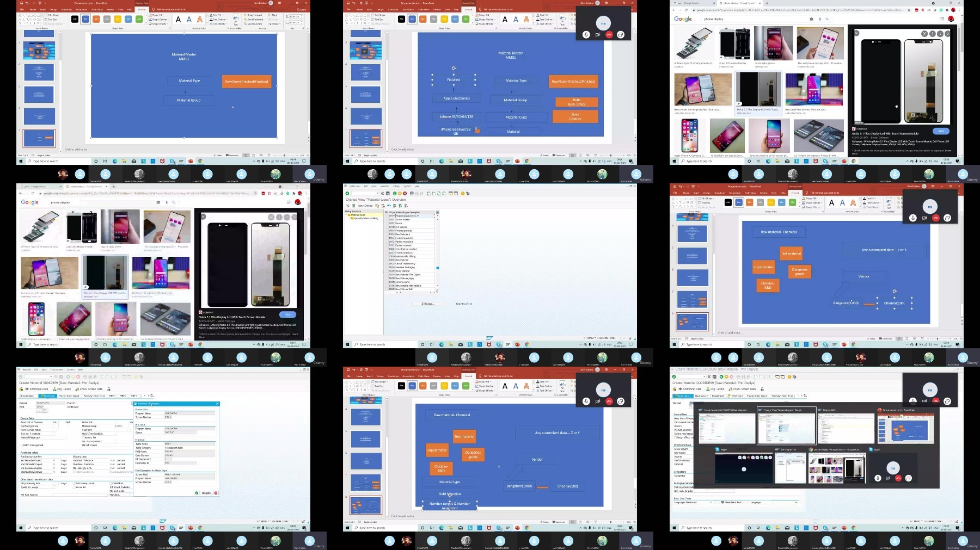The width and height of the screenshot is (980, 550).
Task: Select the Material Class box on the slide
Action: pyautogui.click(x=516, y=117)
